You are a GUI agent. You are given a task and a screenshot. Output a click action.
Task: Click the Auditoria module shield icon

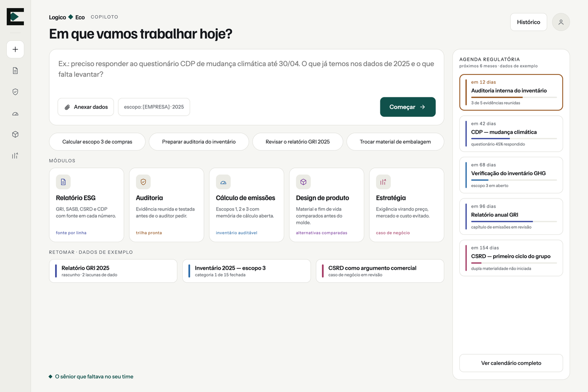143,182
